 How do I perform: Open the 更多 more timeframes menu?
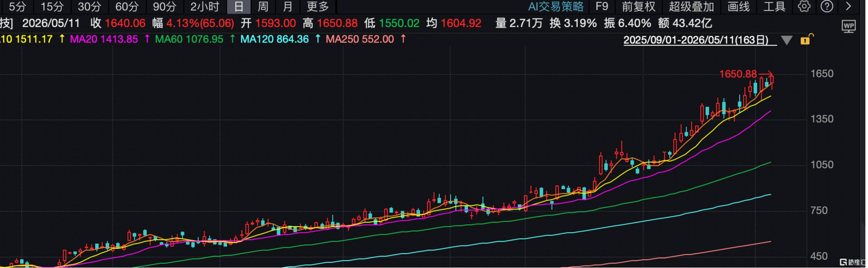point(318,6)
